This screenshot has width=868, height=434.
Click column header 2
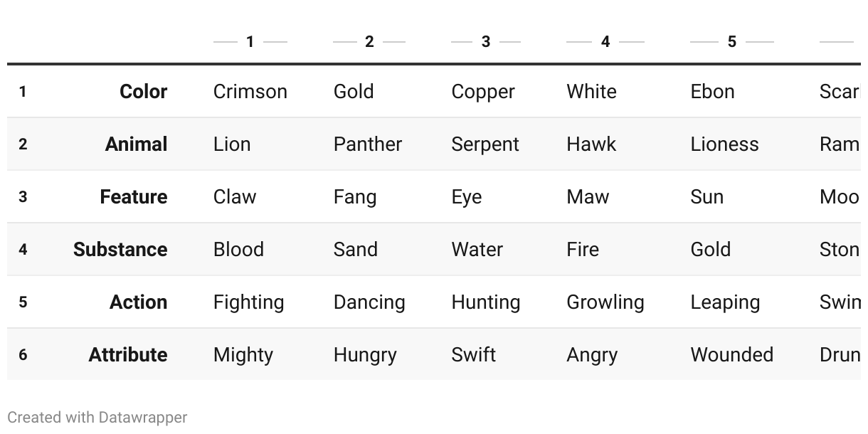click(369, 42)
